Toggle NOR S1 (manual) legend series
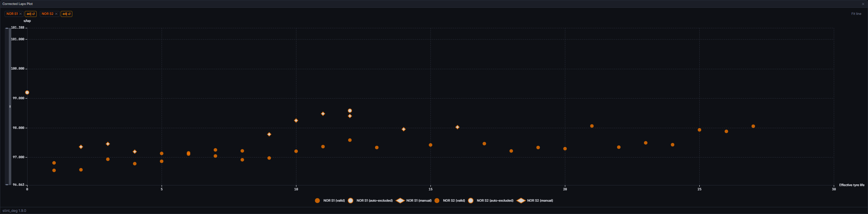 (414, 201)
